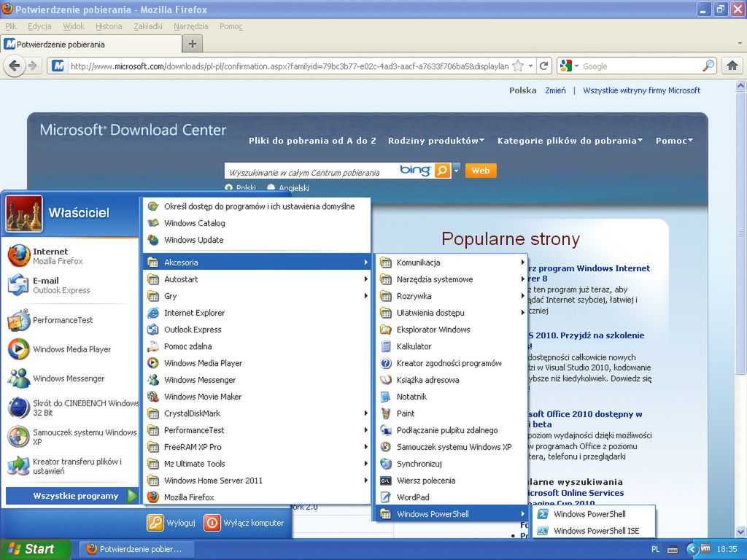Open Windows Update in All Programs list
This screenshot has width=747, height=560.
click(257, 240)
